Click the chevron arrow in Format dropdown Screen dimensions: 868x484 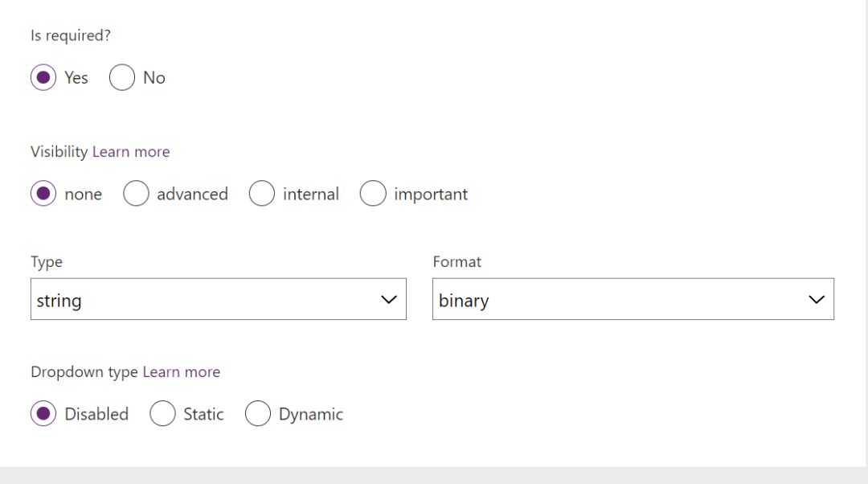pos(817,300)
